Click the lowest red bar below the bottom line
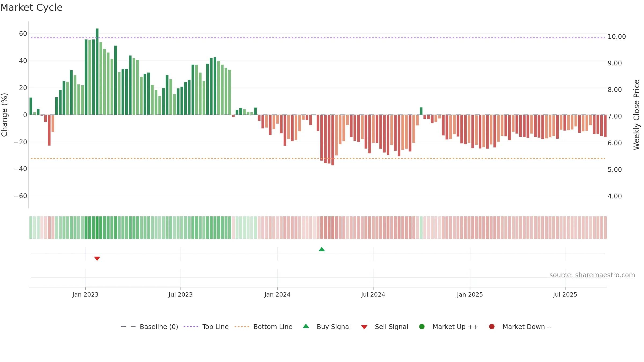644x362 pixels. 333,140
